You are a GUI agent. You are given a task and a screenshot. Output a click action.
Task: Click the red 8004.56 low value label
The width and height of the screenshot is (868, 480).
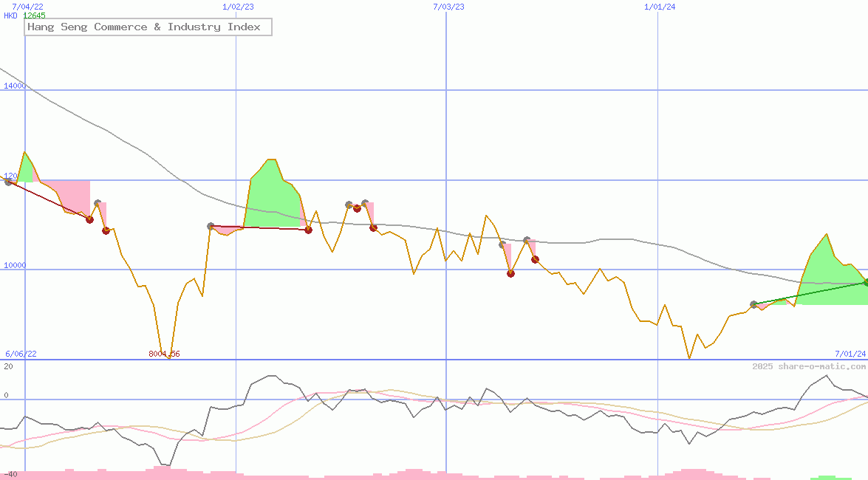(165, 354)
